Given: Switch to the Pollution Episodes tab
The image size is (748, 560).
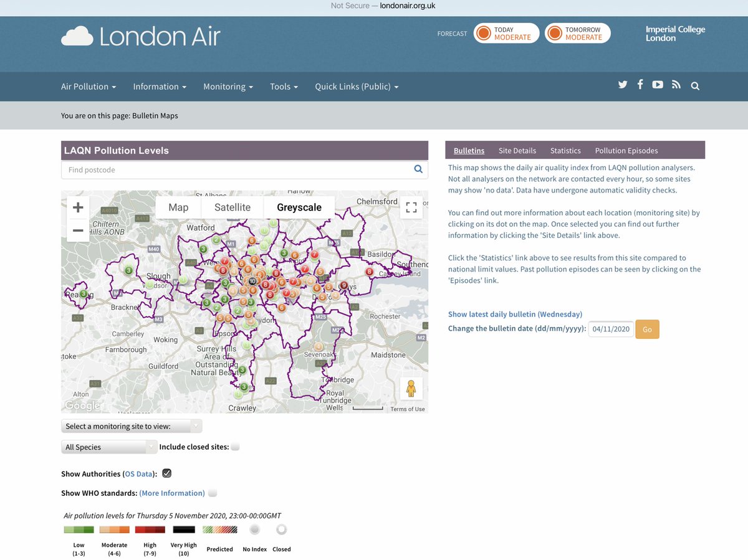Looking at the screenshot, I should coord(626,150).
